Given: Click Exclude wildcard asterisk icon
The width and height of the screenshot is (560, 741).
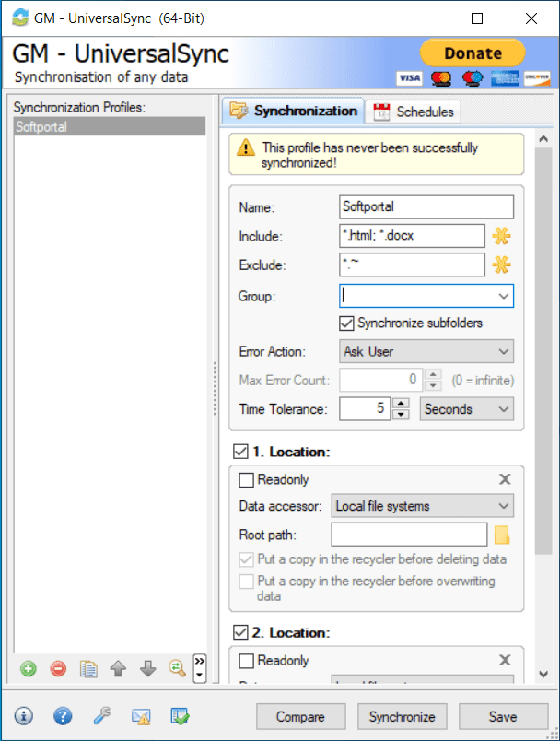Looking at the screenshot, I should coord(501,265).
